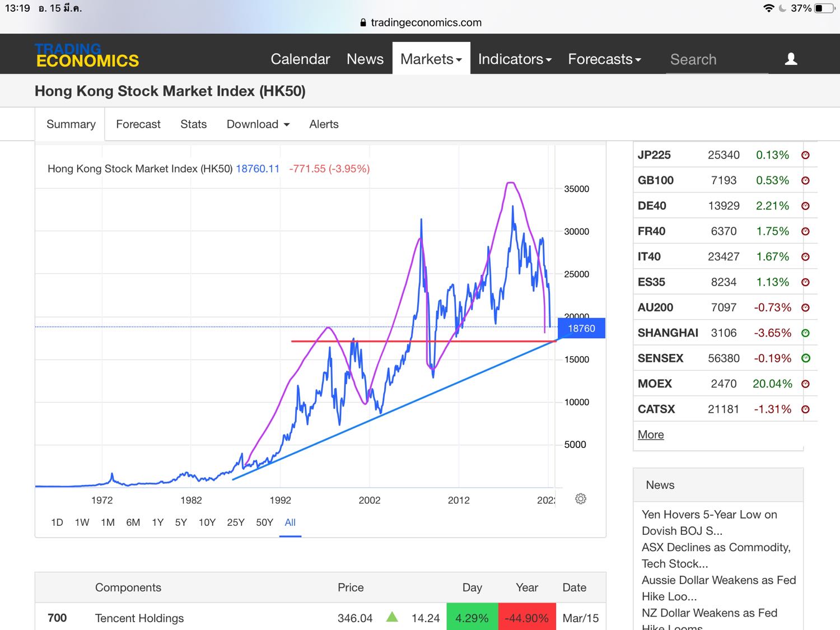
Task: Click the clock icon beside AU200
Action: [x=805, y=307]
